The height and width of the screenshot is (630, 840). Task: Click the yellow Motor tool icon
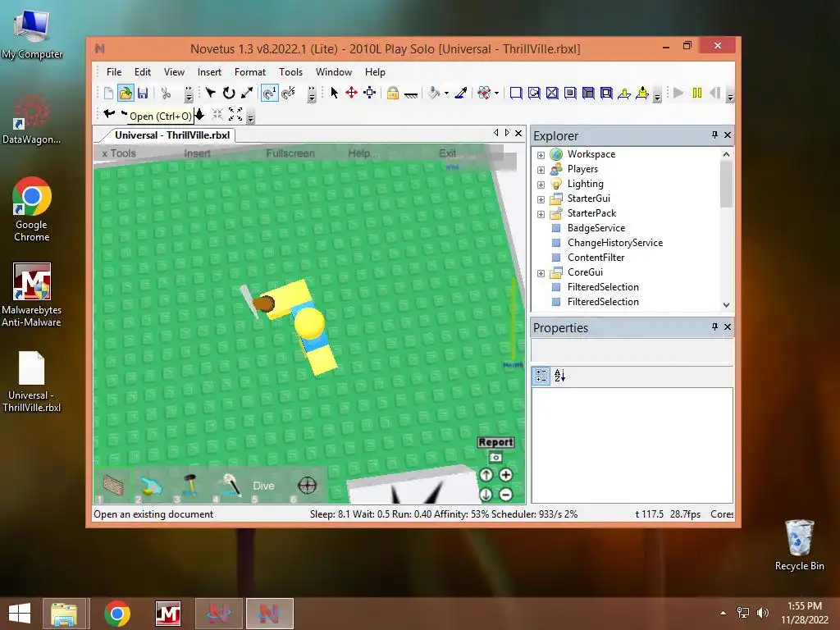point(642,94)
